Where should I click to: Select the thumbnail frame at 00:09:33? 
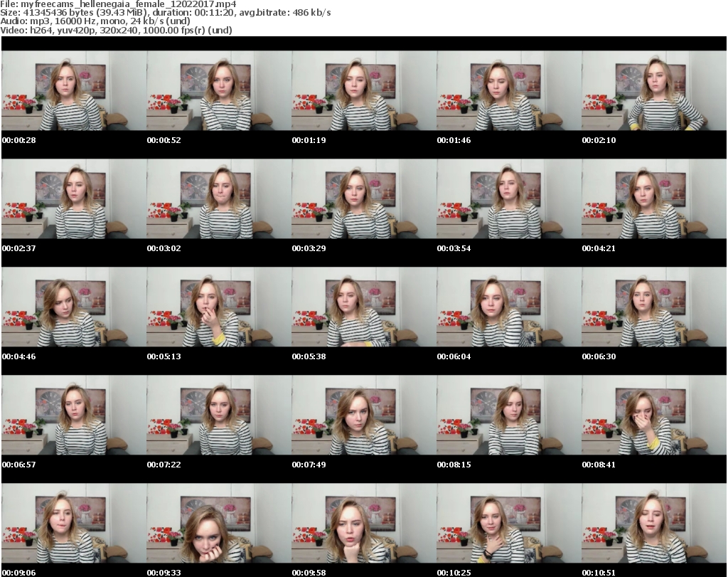coord(219,523)
